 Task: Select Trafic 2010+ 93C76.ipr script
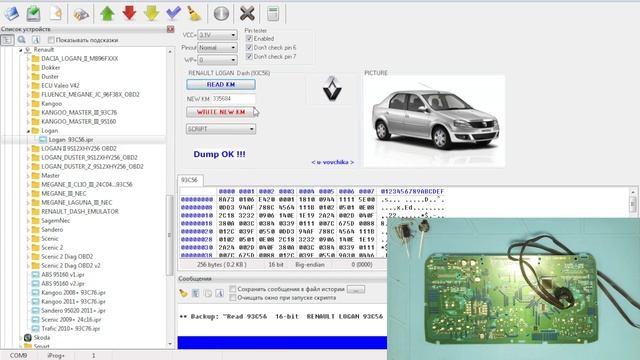(70, 328)
